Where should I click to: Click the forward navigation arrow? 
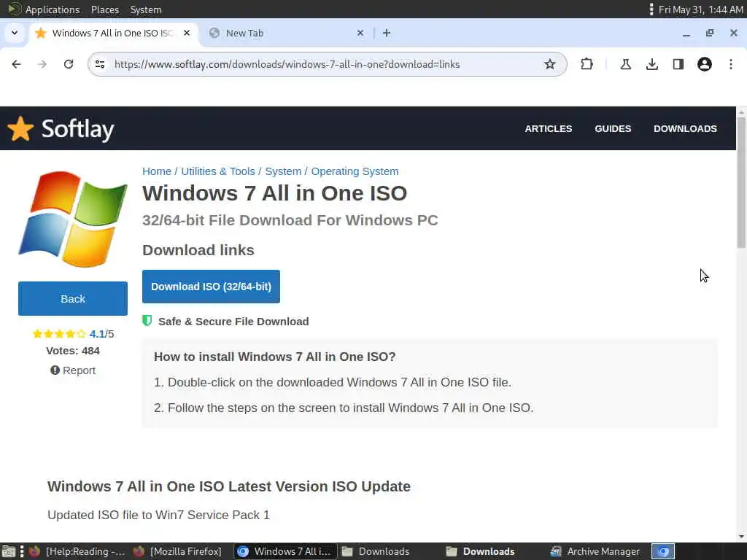pos(42,64)
